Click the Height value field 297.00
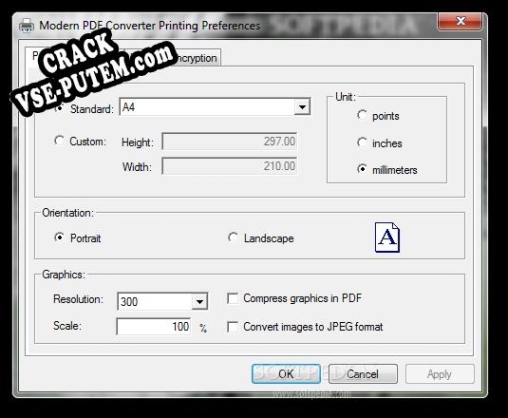Image resolution: width=508 pixels, height=418 pixels. [229, 141]
